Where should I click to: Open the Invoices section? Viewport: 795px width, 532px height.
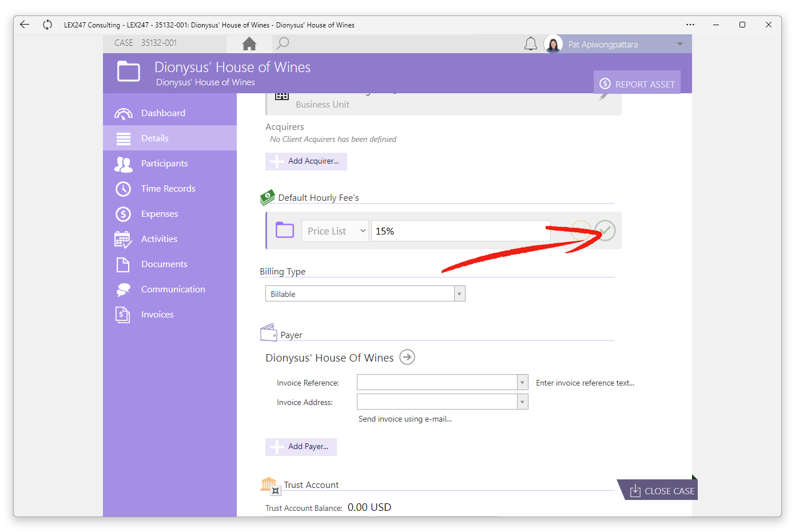(x=170, y=314)
